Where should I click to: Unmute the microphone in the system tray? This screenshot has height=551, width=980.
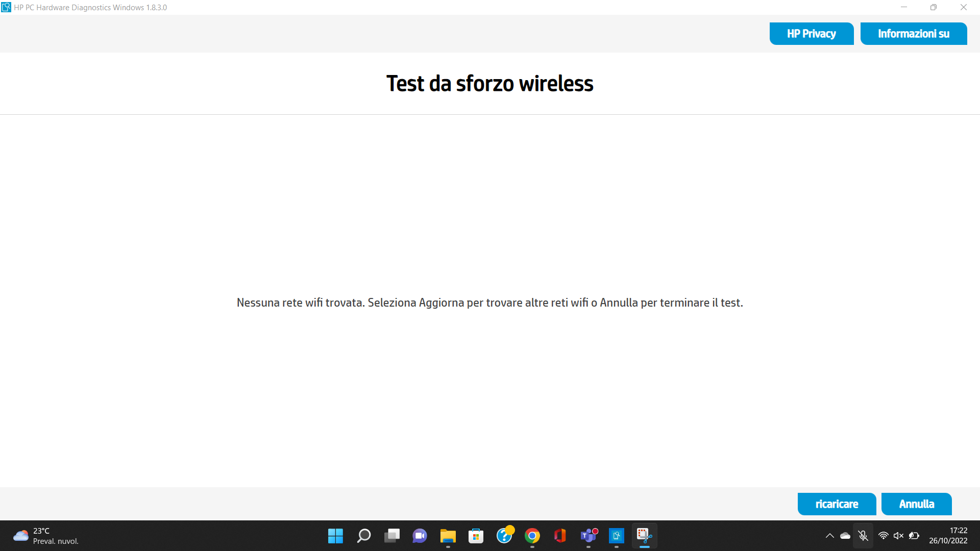pos(863,536)
